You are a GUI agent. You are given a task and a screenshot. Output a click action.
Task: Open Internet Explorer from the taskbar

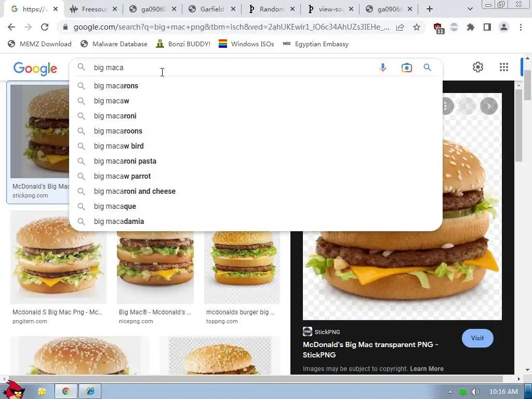coord(90,392)
